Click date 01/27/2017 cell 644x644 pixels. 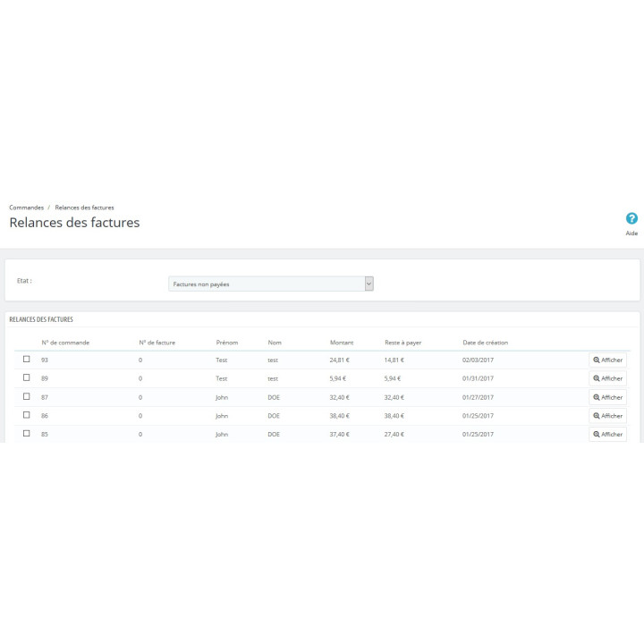(478, 397)
